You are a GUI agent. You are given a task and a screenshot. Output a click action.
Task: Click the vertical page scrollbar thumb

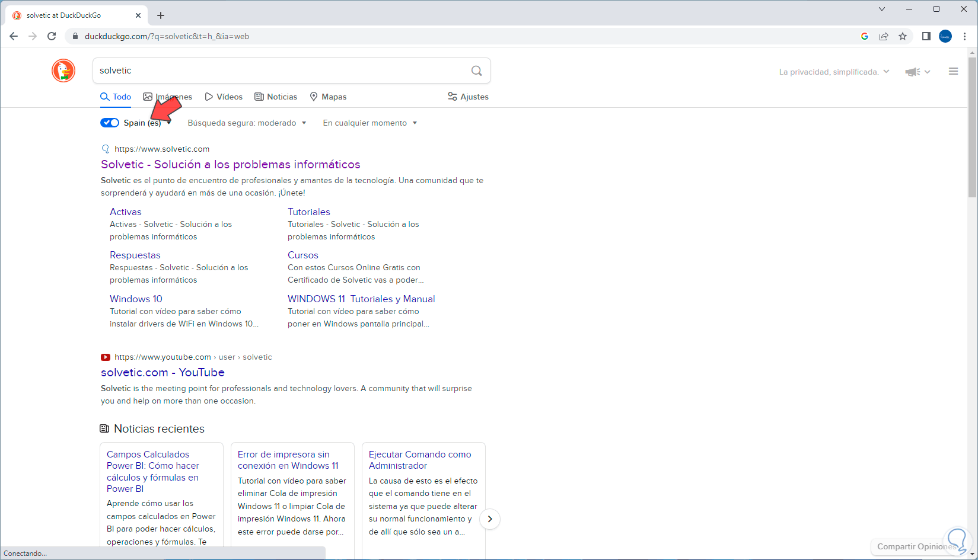pos(973,127)
